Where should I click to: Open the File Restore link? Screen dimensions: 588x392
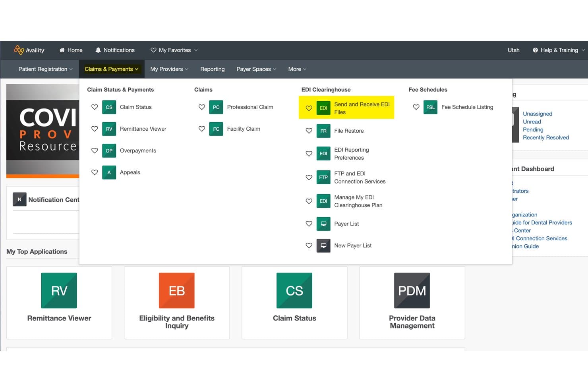[349, 131]
